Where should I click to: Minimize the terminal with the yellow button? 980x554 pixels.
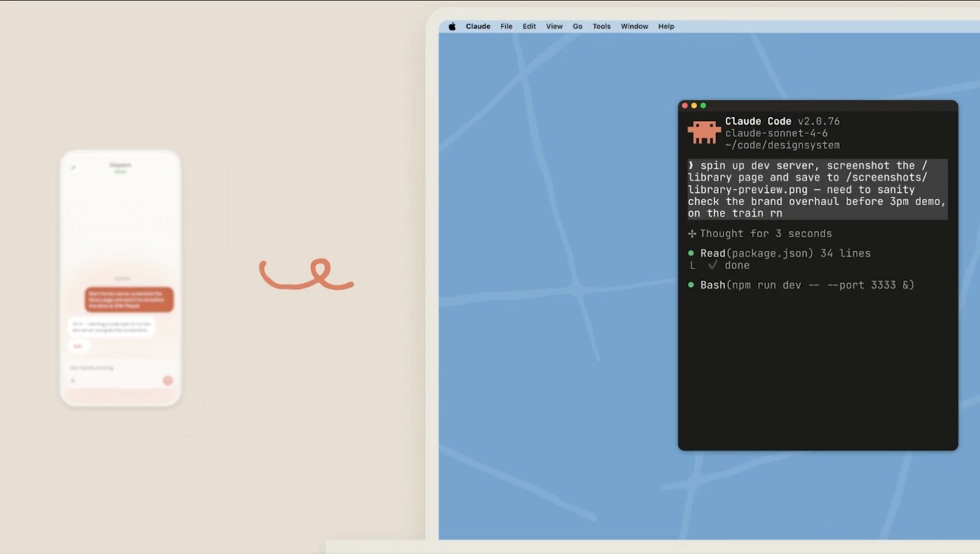click(x=694, y=106)
